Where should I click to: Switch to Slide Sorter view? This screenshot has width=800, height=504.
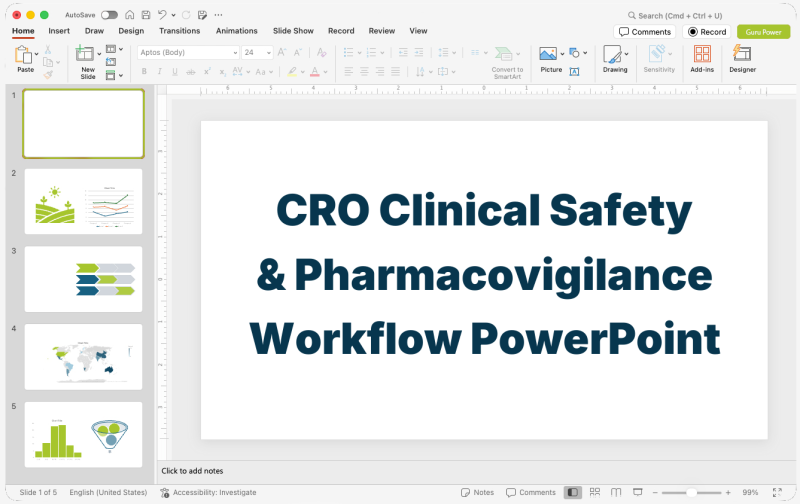click(594, 492)
